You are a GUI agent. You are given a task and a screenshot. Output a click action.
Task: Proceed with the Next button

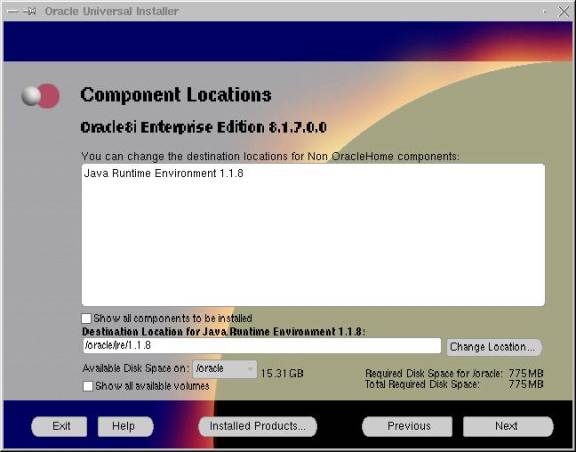[508, 426]
